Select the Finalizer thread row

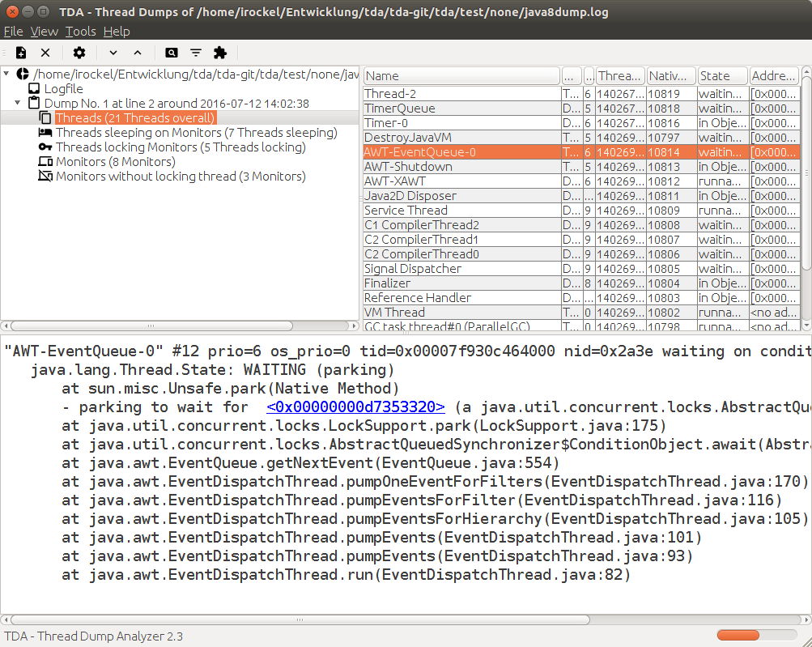[581, 283]
